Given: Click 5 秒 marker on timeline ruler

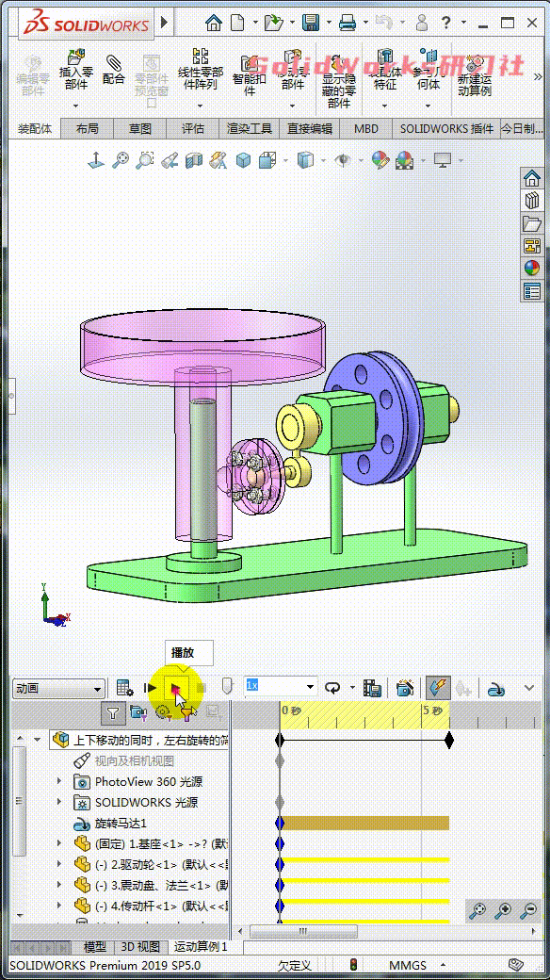Looking at the screenshot, I should (432, 710).
